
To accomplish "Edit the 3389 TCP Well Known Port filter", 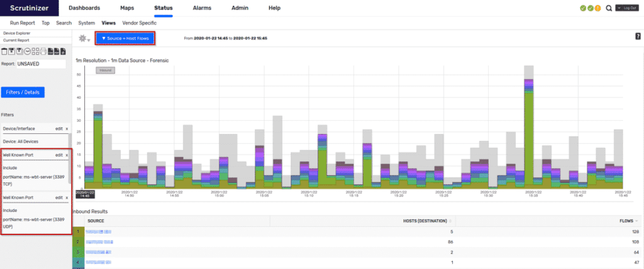I will [59, 155].
